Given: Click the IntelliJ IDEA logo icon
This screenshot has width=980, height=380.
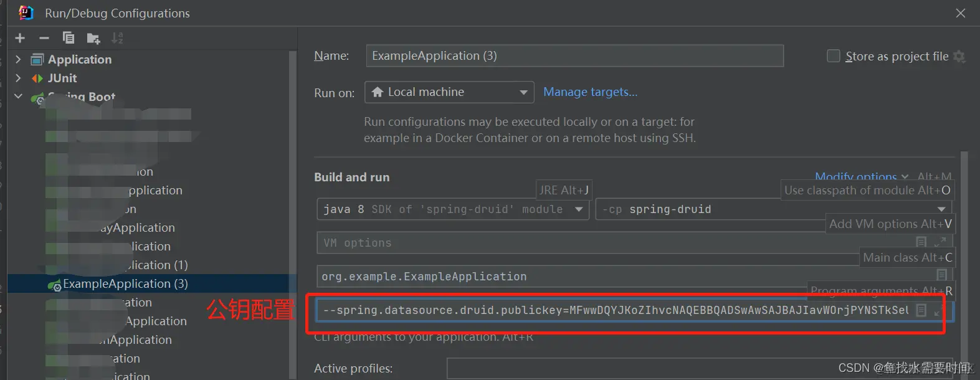Looking at the screenshot, I should (26, 12).
